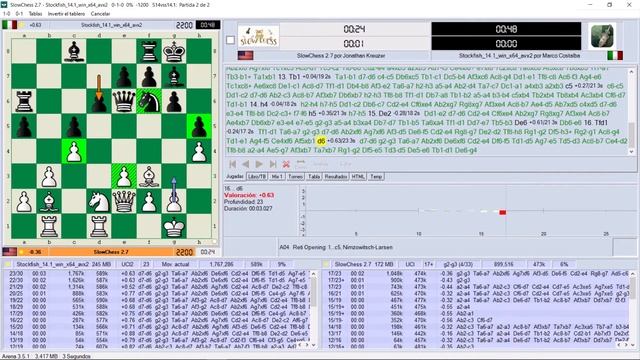Click the white rook on b1
640x360 pixels.
(x=49, y=227)
